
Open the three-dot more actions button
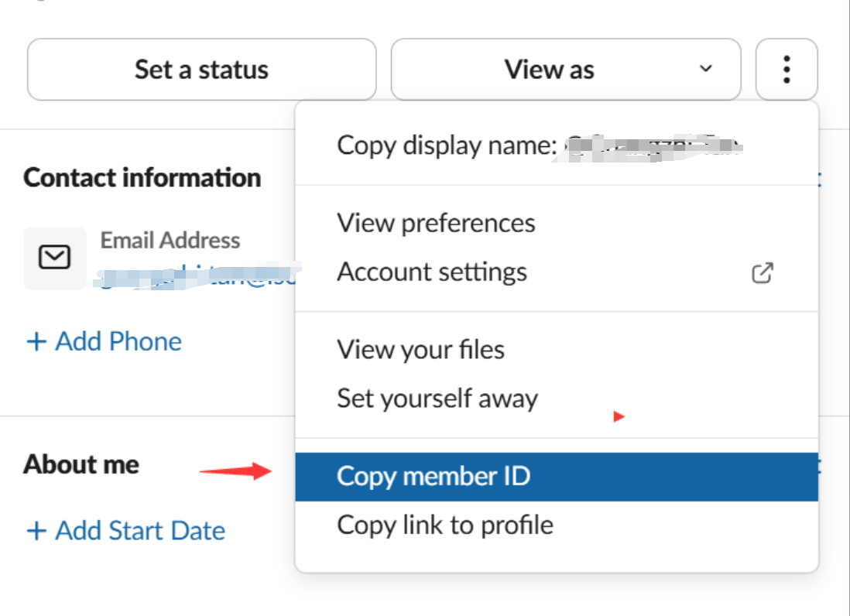click(787, 70)
